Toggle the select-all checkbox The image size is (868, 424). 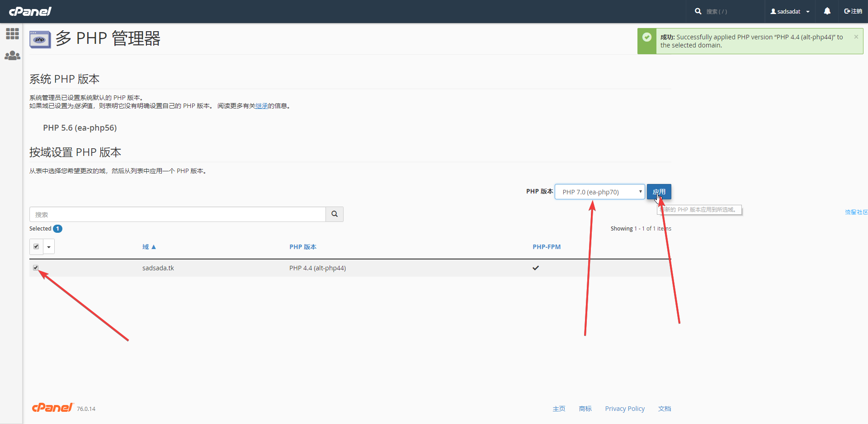pos(36,247)
